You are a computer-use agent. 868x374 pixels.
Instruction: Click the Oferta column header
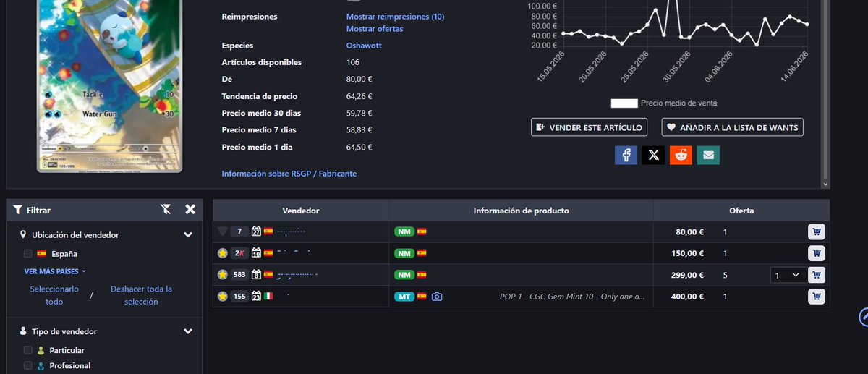(x=741, y=211)
